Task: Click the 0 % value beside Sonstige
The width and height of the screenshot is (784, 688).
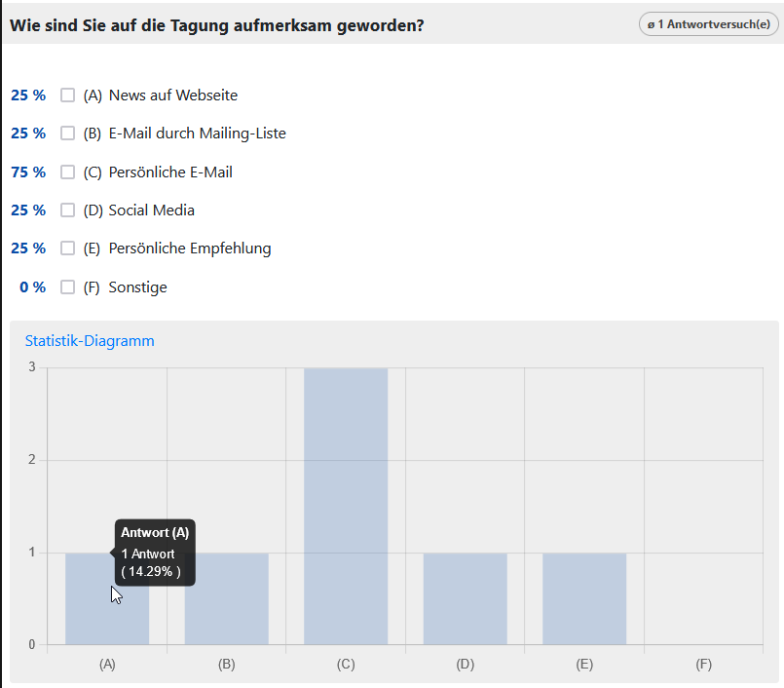Action: click(32, 287)
